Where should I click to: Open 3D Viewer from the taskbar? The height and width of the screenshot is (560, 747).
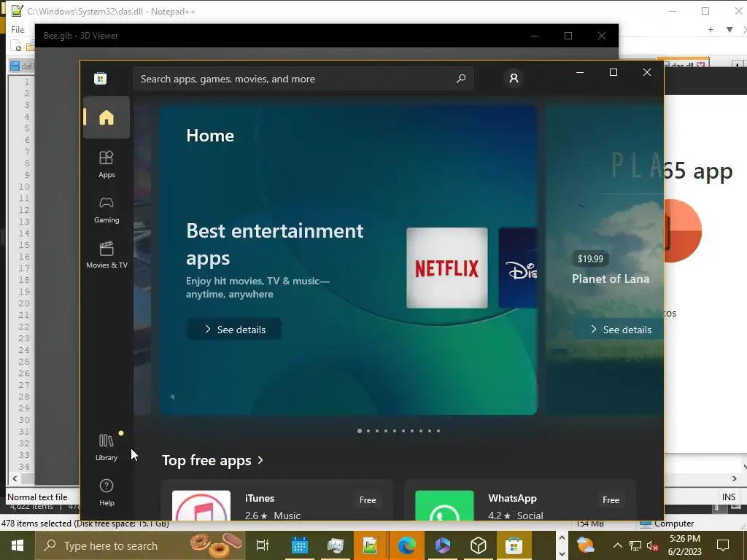pyautogui.click(x=479, y=545)
